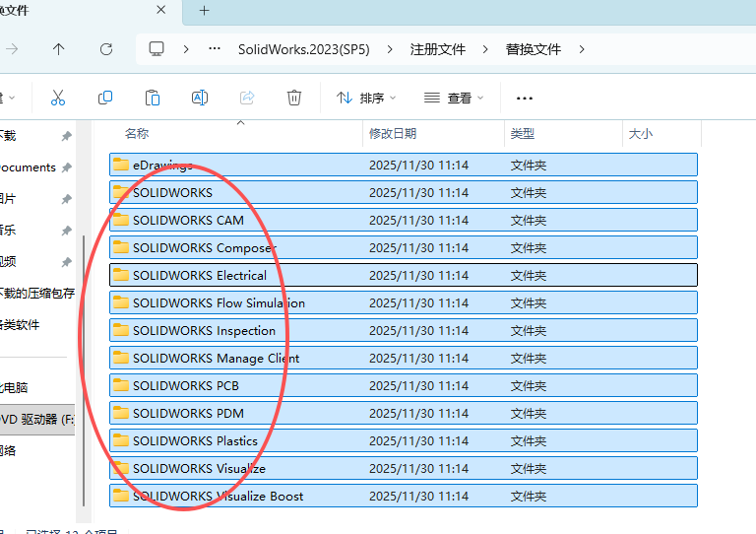Click the sidebar vertical scrollbar

(x=84, y=370)
